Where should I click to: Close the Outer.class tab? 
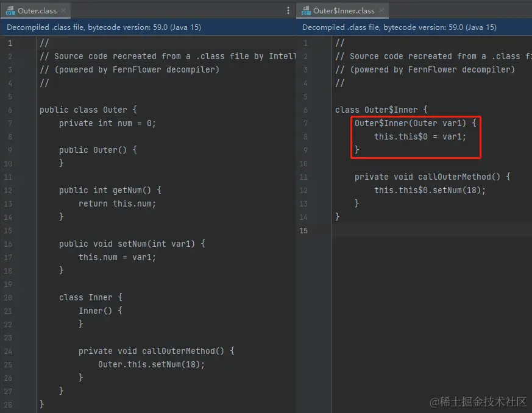(63, 10)
